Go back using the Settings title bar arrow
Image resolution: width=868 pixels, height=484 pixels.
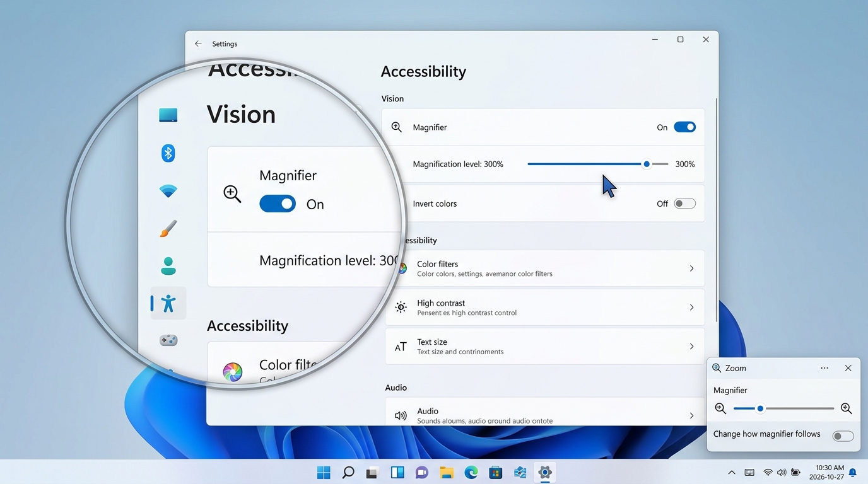[x=198, y=43]
